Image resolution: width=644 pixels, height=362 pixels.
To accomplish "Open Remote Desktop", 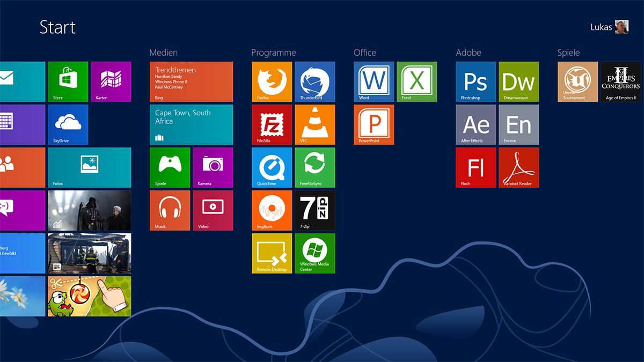I will click(272, 253).
